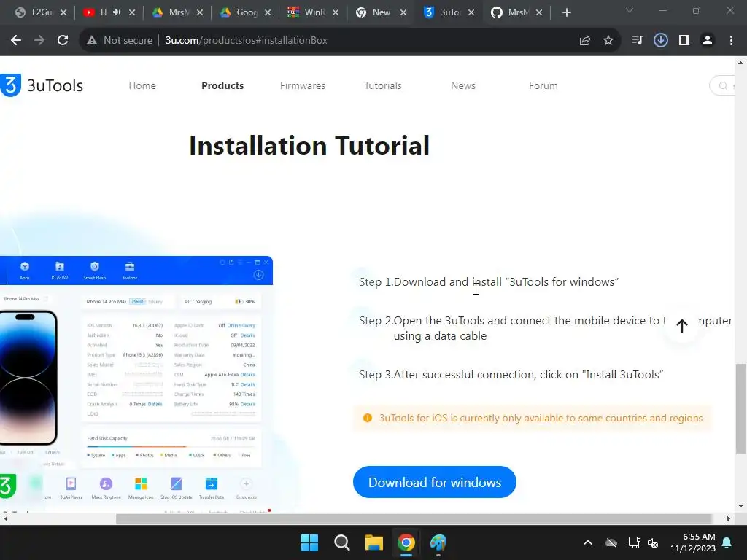
Task: Open media control icon in toolbar
Action: pos(637,41)
